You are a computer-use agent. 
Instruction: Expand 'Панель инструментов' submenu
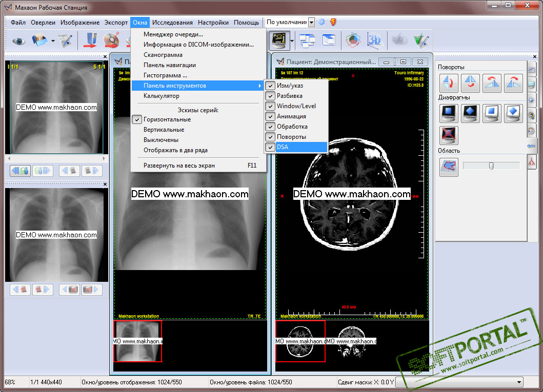point(198,86)
